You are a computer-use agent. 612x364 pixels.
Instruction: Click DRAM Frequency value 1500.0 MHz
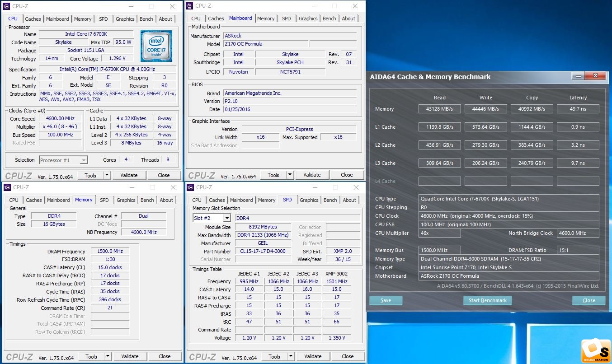[x=110, y=251]
